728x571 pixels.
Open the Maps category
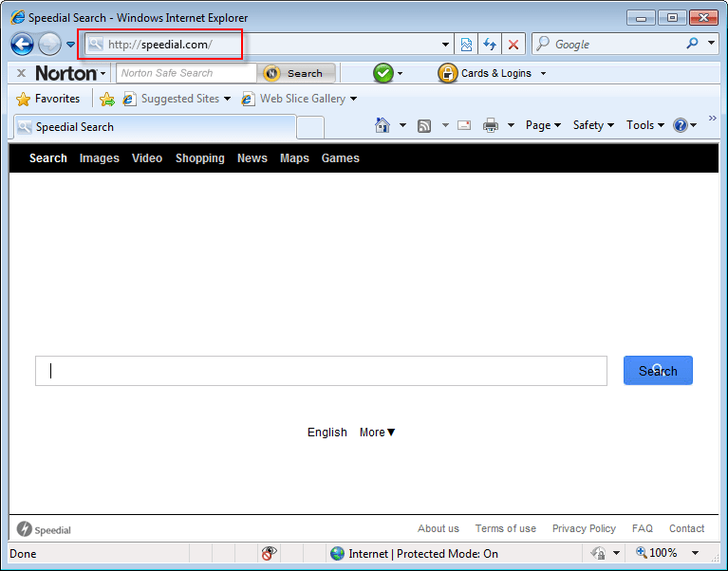pyautogui.click(x=294, y=158)
